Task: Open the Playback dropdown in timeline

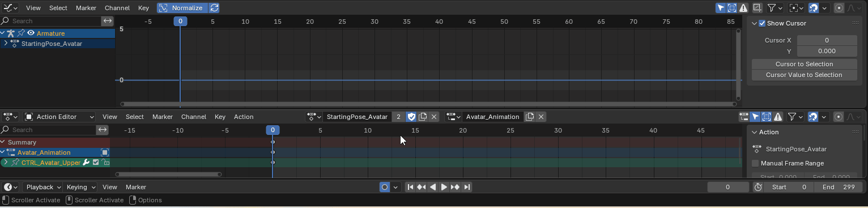Action: click(43, 187)
